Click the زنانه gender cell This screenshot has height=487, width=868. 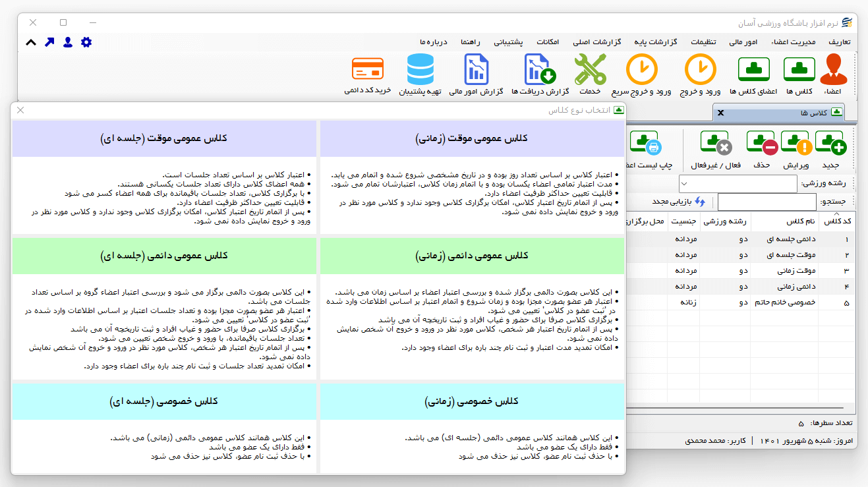[x=683, y=302]
